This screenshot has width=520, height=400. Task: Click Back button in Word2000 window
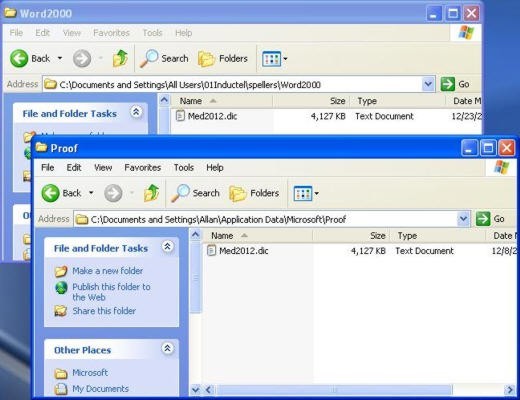click(30, 59)
